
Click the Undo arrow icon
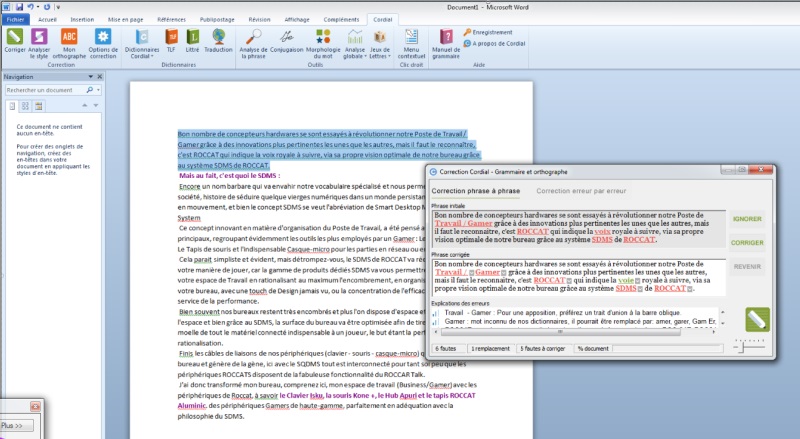(31, 7)
